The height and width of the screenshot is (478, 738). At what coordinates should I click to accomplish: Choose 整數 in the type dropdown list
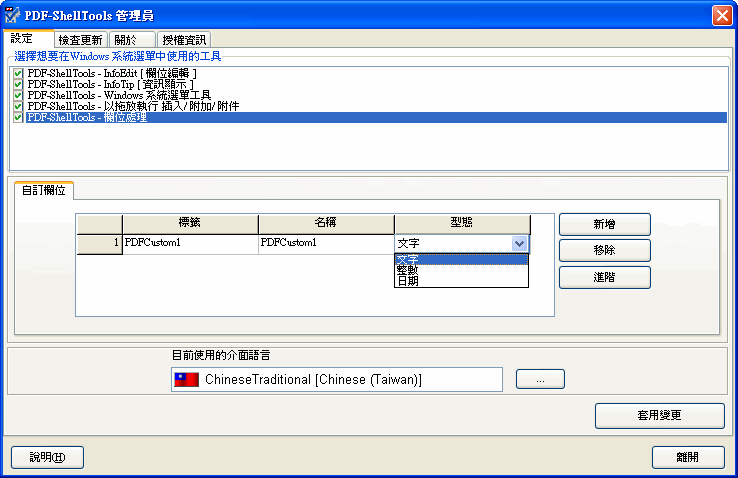tap(461, 270)
